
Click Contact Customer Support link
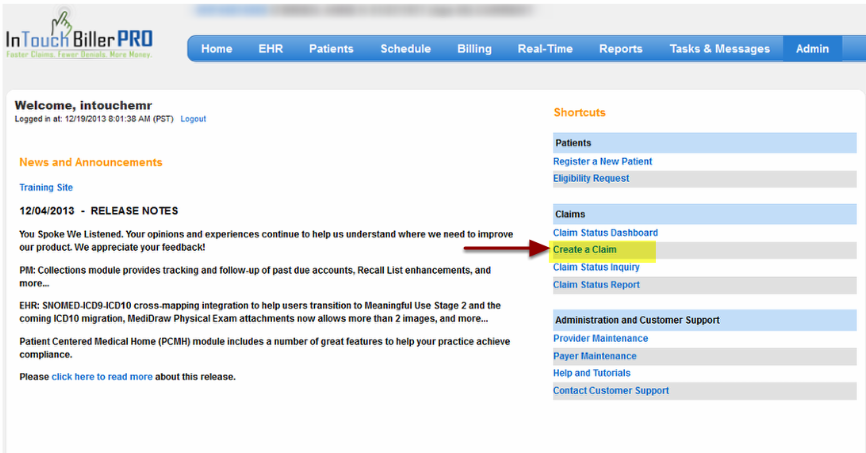pyautogui.click(x=611, y=391)
